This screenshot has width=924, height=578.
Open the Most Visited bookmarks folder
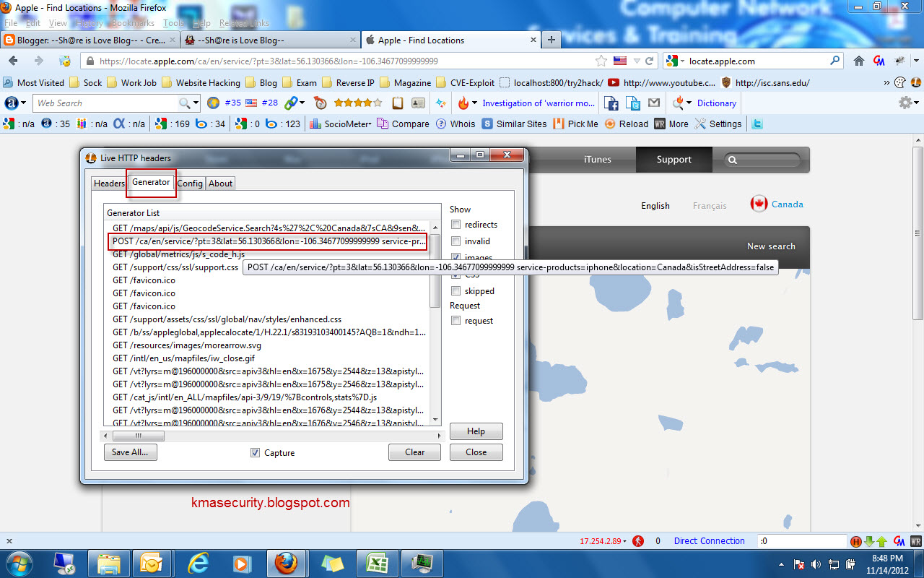(x=34, y=83)
